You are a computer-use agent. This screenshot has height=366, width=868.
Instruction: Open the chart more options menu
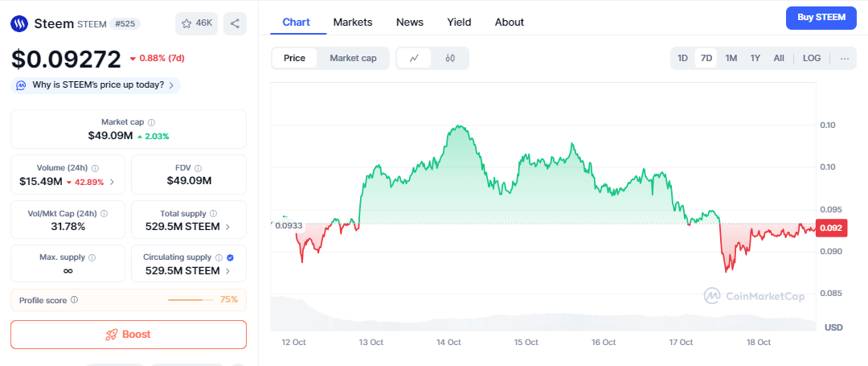point(844,58)
